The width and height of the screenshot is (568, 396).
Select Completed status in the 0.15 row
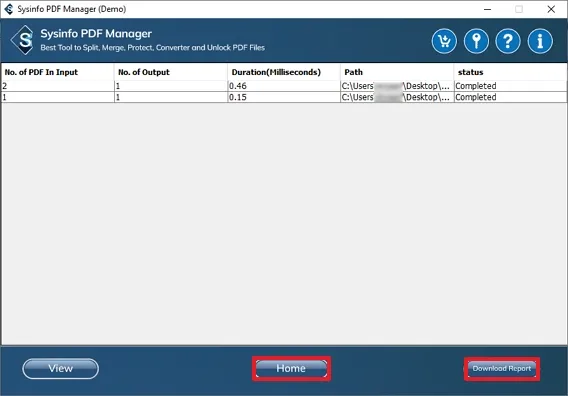pyautogui.click(x=510, y=97)
